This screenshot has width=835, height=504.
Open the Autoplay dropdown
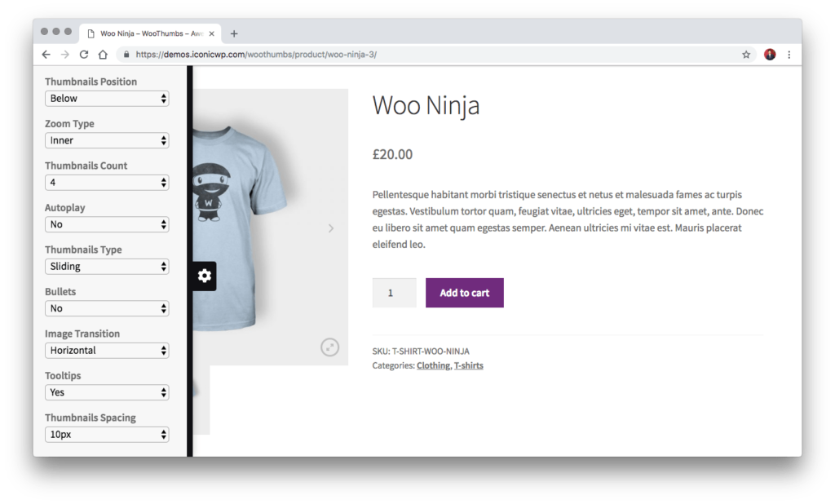point(107,224)
